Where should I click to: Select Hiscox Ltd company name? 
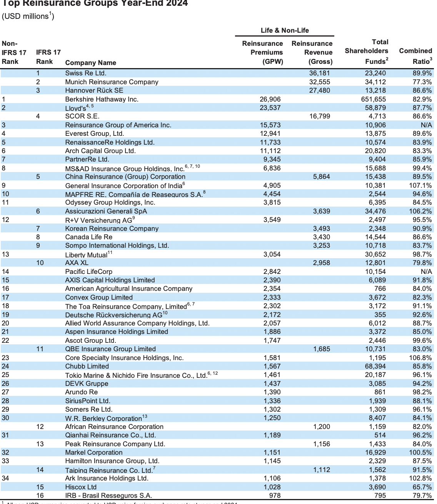point(81,487)
